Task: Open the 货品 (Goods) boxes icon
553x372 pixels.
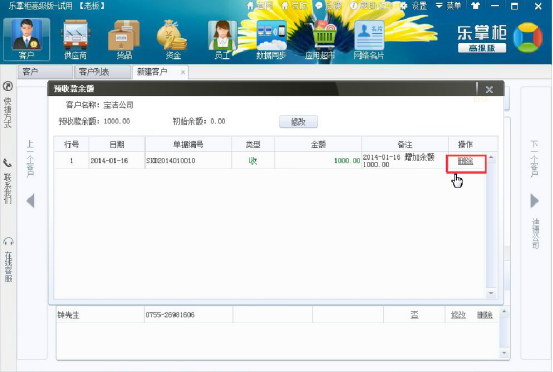Action: [x=124, y=39]
